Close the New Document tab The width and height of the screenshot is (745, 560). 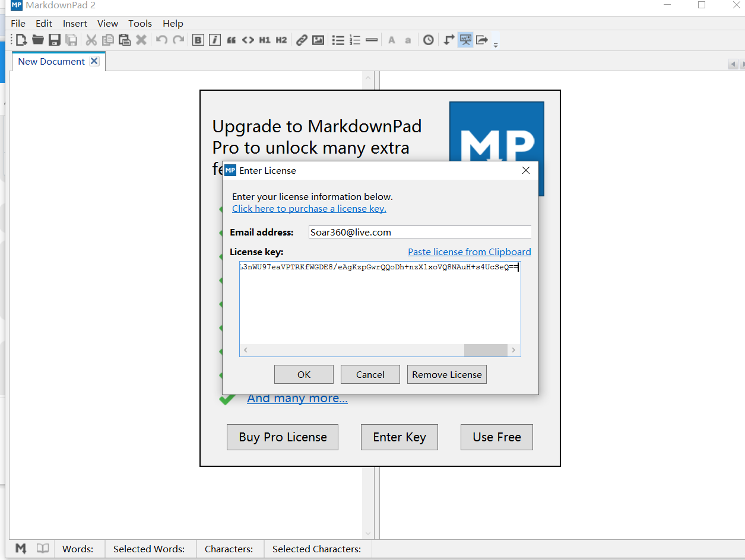click(94, 61)
